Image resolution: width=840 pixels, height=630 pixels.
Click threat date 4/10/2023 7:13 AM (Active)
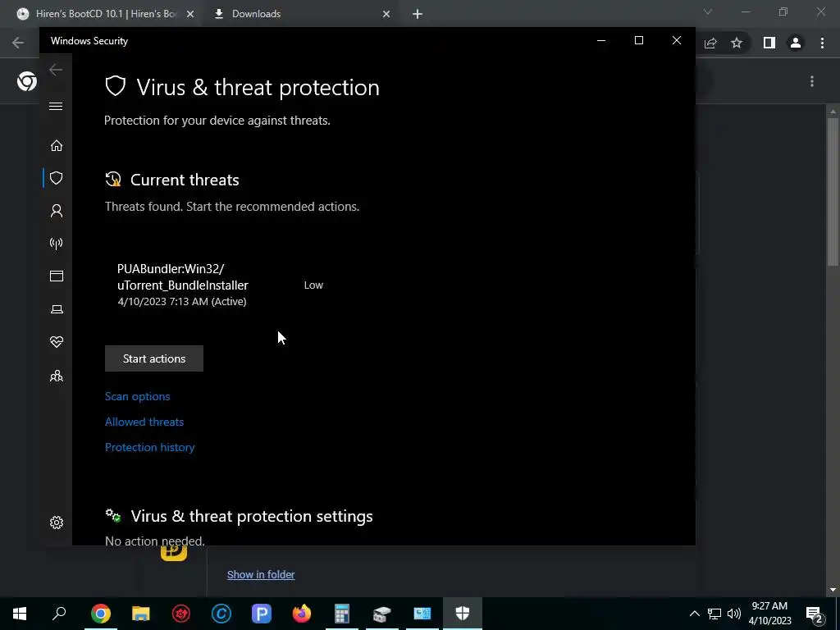(181, 302)
